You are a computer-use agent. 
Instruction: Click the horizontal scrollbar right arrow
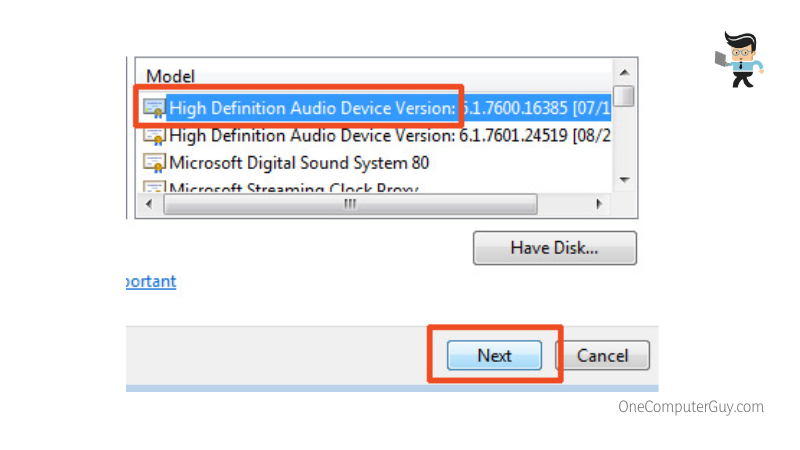click(x=599, y=204)
